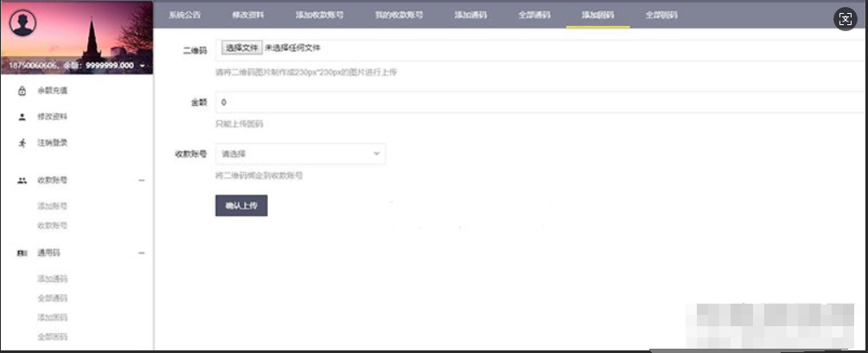Viewport: 868px width, 353px height.
Task: Open 添加账号 under 收款账号
Action: tap(53, 206)
